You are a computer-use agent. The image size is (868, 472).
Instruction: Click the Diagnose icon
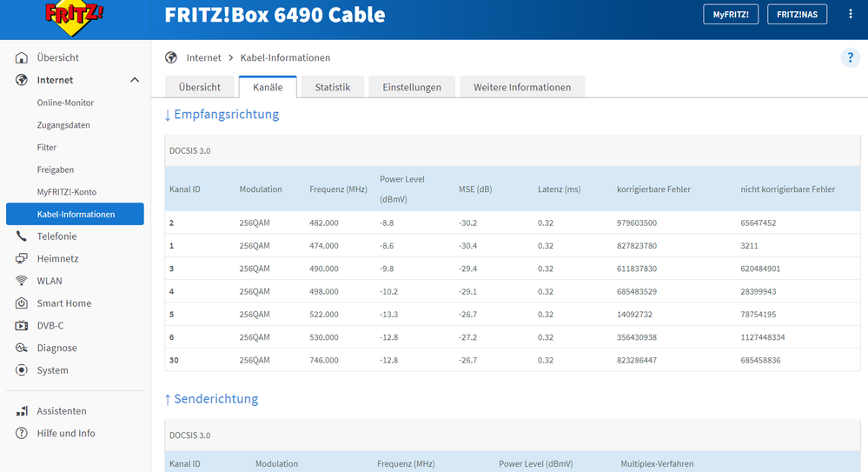pos(22,348)
